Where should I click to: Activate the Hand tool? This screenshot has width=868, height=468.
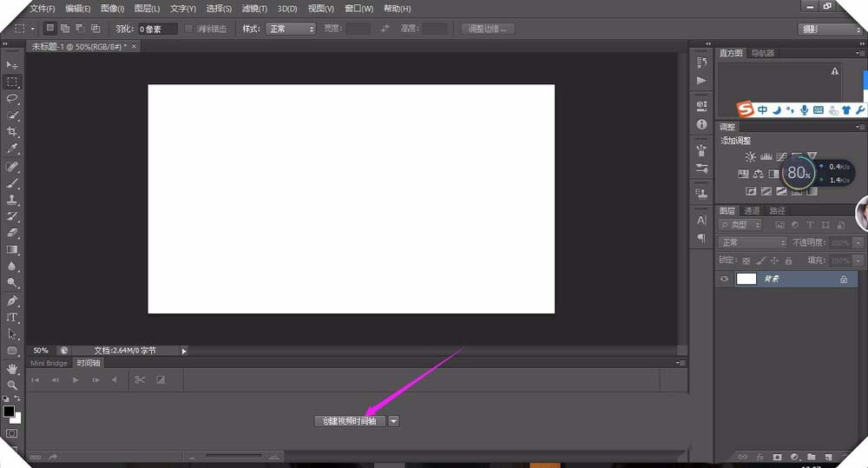click(x=12, y=368)
